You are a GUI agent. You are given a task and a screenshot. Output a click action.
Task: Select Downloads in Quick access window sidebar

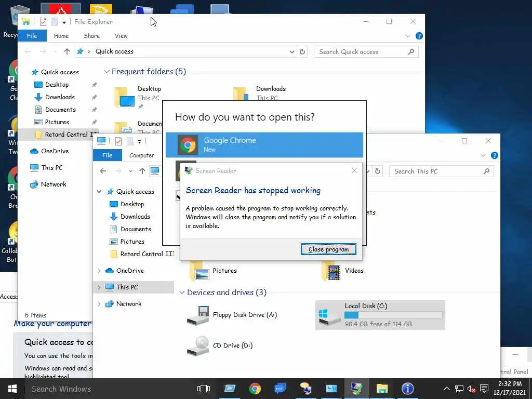pos(60,97)
